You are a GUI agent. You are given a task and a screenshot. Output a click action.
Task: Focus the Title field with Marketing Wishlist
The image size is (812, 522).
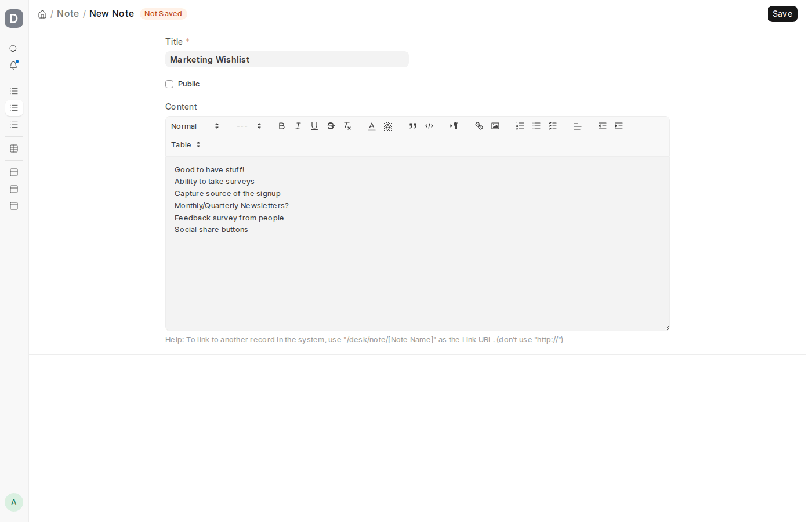tap(287, 59)
